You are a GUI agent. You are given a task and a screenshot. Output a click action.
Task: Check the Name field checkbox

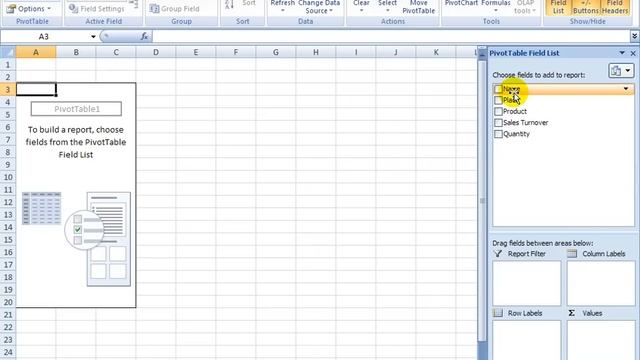tap(498, 89)
